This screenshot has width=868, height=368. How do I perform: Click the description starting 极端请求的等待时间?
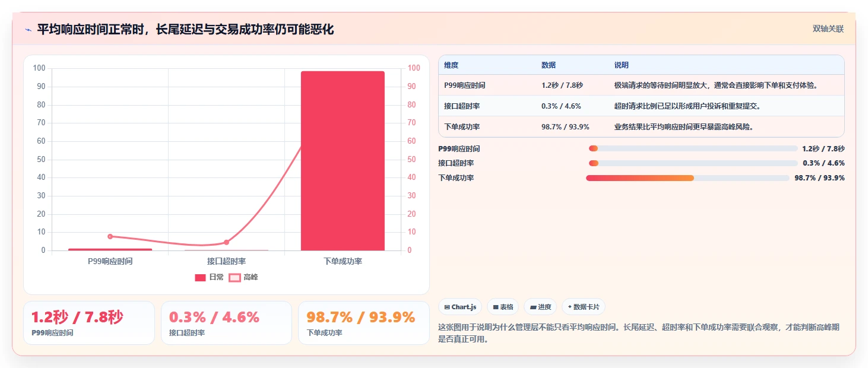[717, 85]
